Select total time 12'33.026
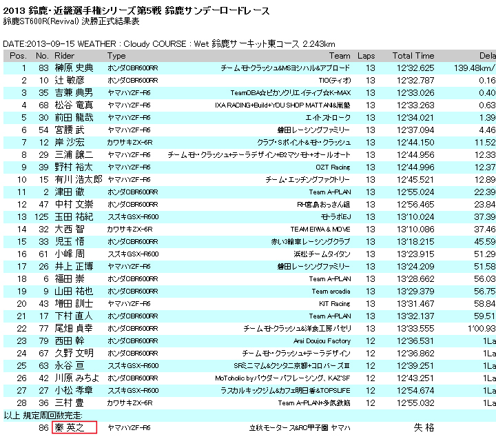 pos(415,92)
